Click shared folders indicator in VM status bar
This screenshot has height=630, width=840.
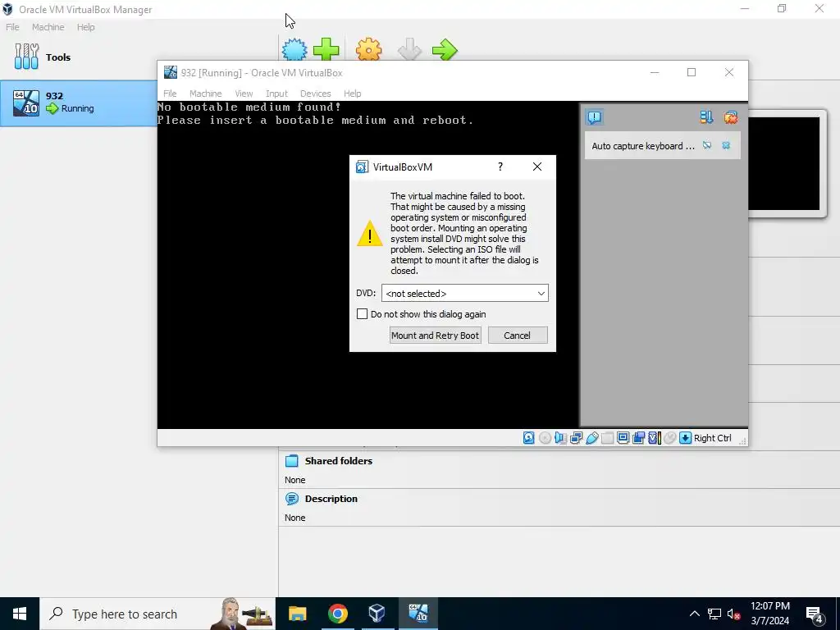pyautogui.click(x=608, y=438)
